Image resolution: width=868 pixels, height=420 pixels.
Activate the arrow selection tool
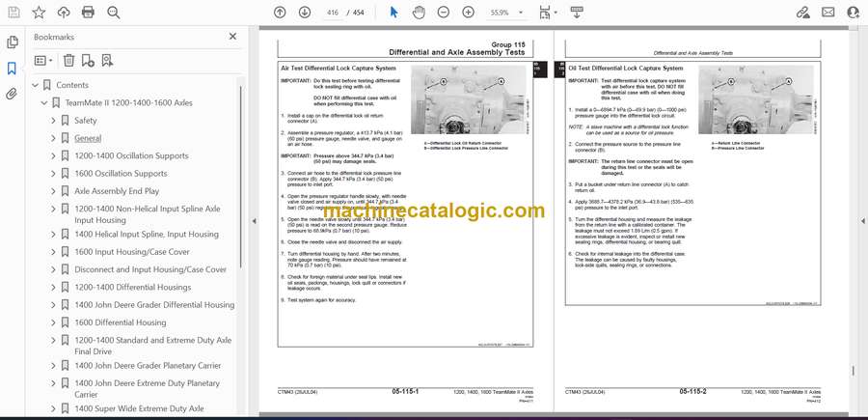pos(393,13)
